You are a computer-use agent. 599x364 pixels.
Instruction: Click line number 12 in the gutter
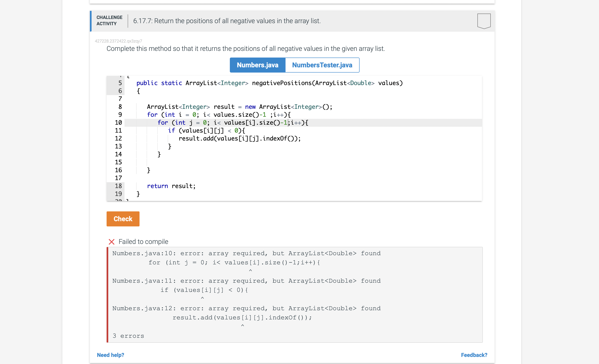[x=118, y=138]
